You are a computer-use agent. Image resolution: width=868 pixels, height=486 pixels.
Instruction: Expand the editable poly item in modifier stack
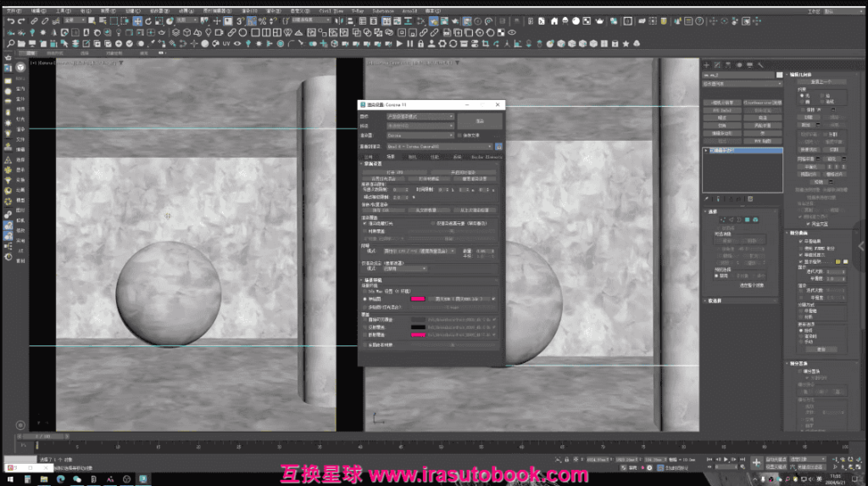point(707,150)
